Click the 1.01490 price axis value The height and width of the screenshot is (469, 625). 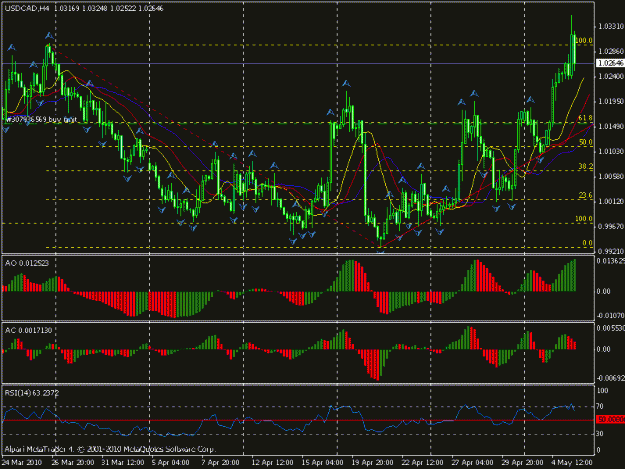pyautogui.click(x=611, y=126)
